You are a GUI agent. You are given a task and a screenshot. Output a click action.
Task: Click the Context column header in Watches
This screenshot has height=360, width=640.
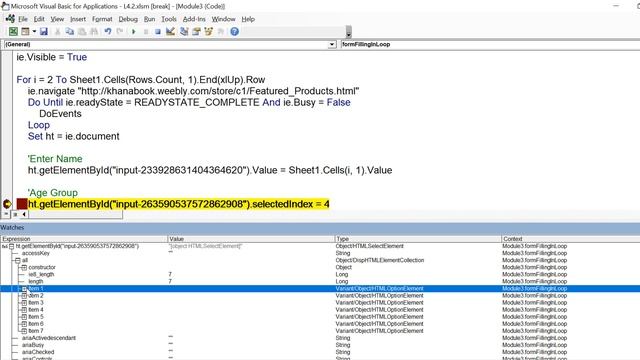click(x=571, y=239)
